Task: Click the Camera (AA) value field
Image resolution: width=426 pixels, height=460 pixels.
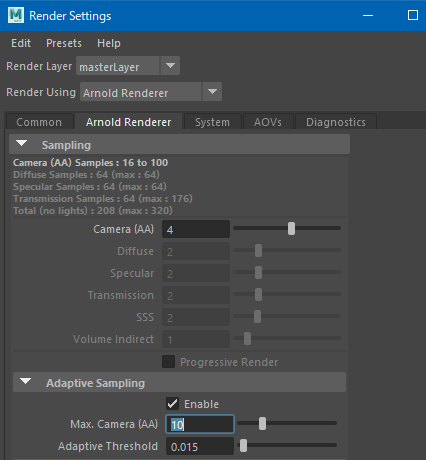Action: [196, 229]
